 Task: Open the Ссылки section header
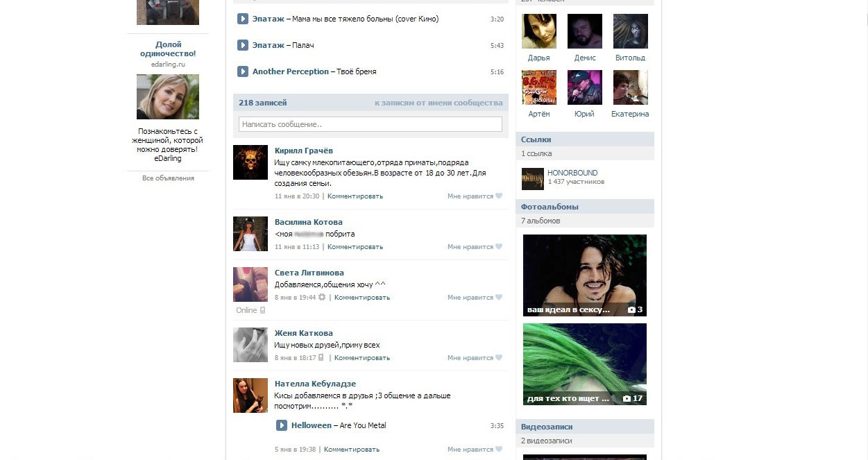(536, 139)
